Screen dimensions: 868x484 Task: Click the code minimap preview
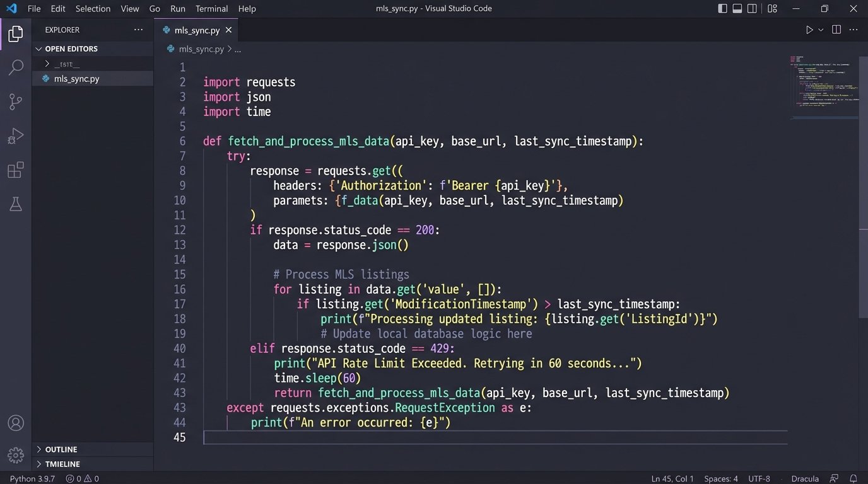[823, 82]
